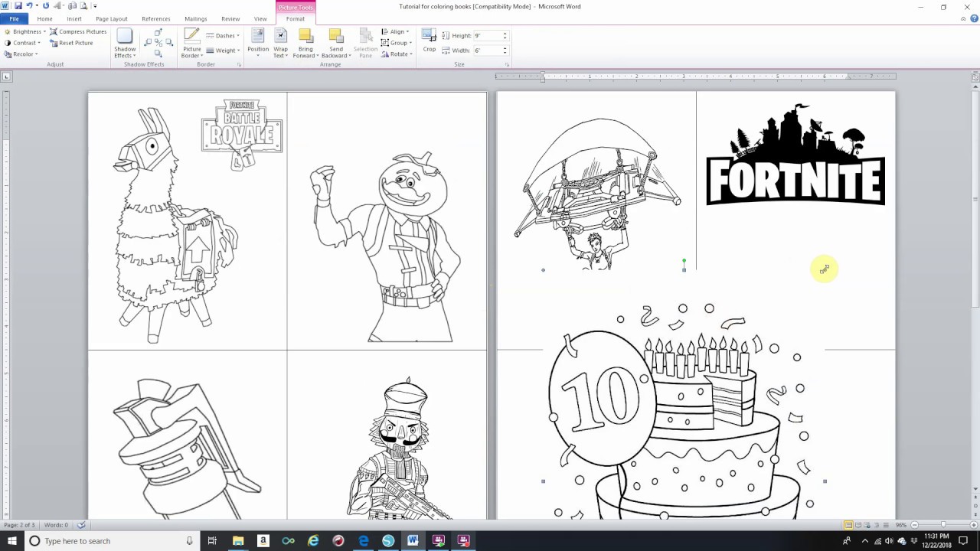Screen dimensions: 980x551
Task: Expand the Brightness dropdown
Action: [25, 32]
